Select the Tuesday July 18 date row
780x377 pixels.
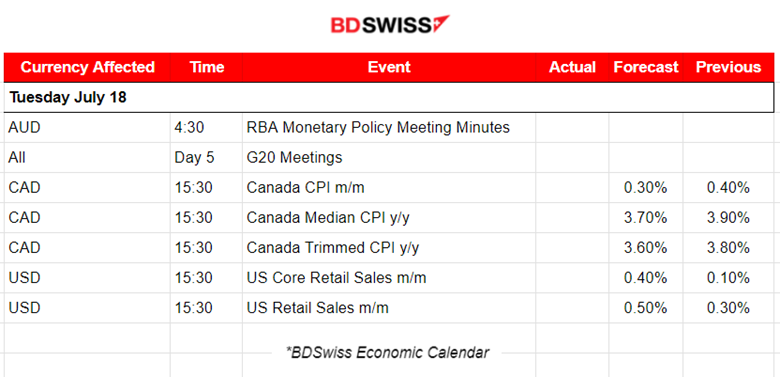click(389, 97)
